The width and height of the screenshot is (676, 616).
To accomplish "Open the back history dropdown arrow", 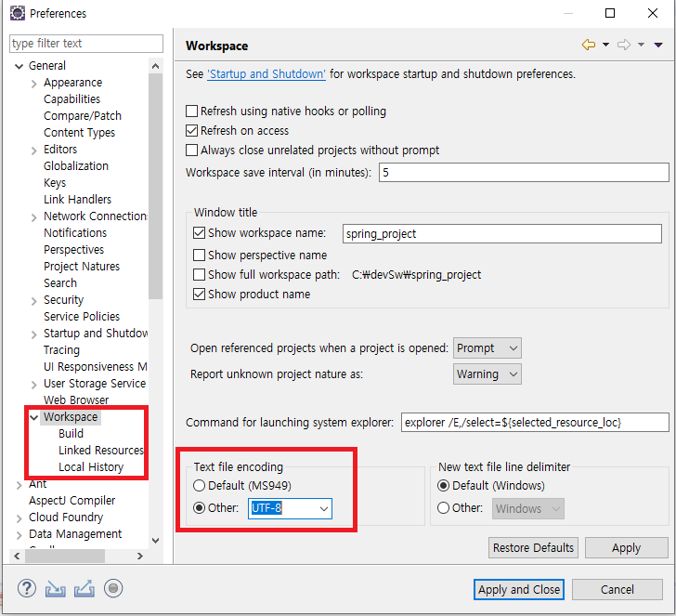I will (605, 45).
